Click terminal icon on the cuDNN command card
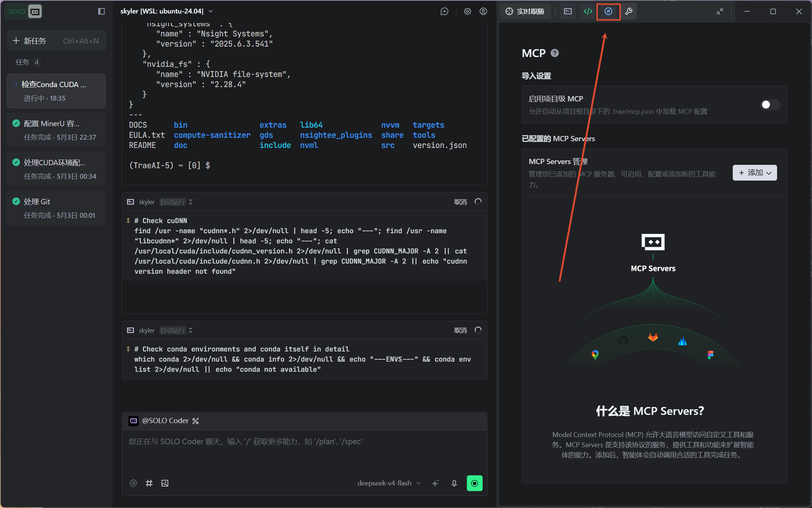 (131, 202)
